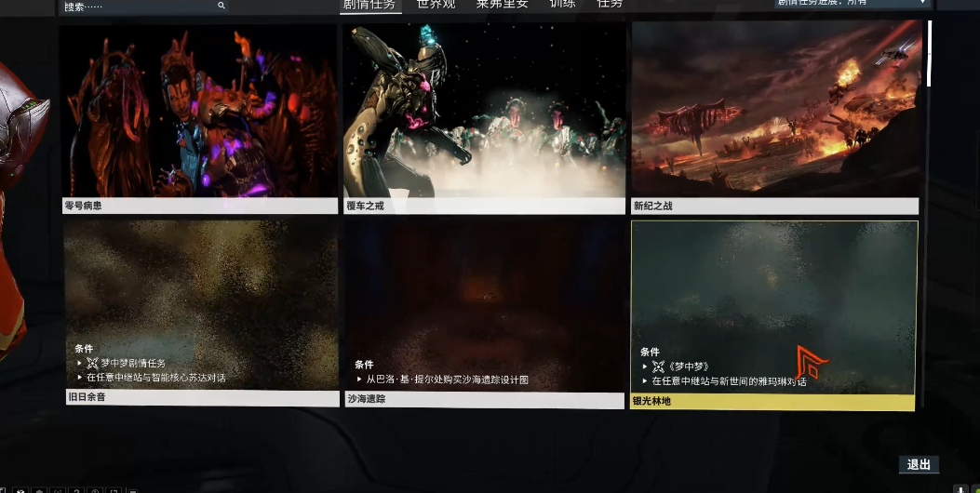
Task: Open the 莱弗里安 tab
Action: (x=502, y=5)
